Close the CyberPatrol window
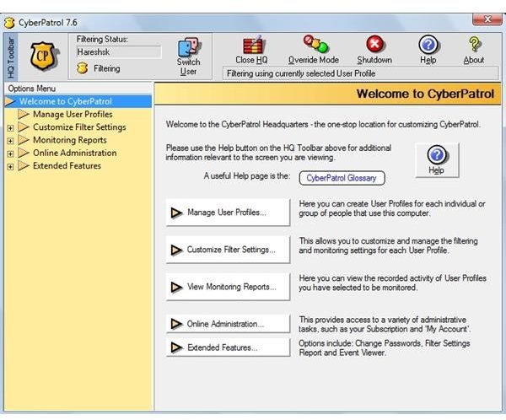Image resolution: width=506 pixels, height=420 pixels. [487, 19]
